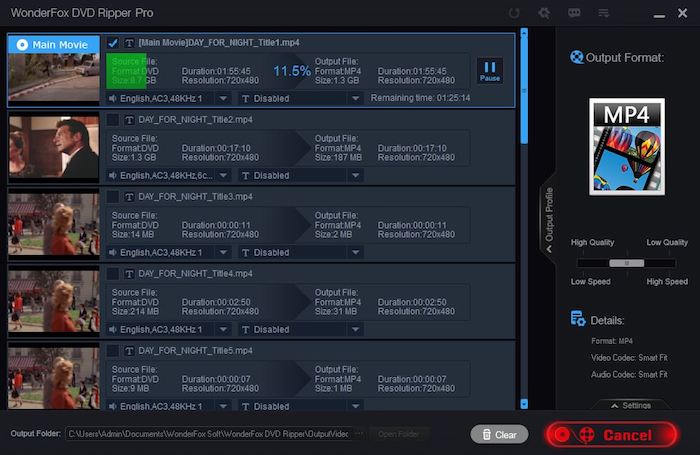The height and width of the screenshot is (455, 700).
Task: Open subtitle dropdown for Title1
Action: (355, 98)
